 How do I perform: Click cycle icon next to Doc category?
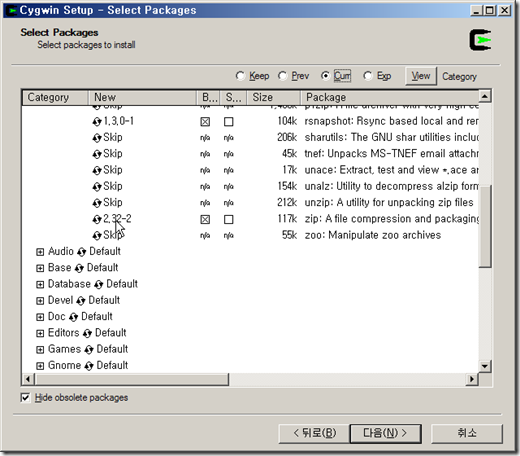click(73, 317)
